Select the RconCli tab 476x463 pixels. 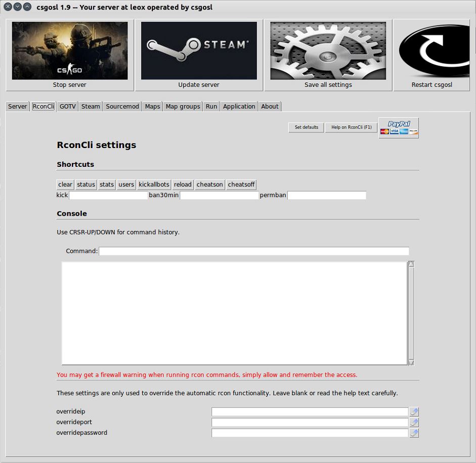(43, 107)
